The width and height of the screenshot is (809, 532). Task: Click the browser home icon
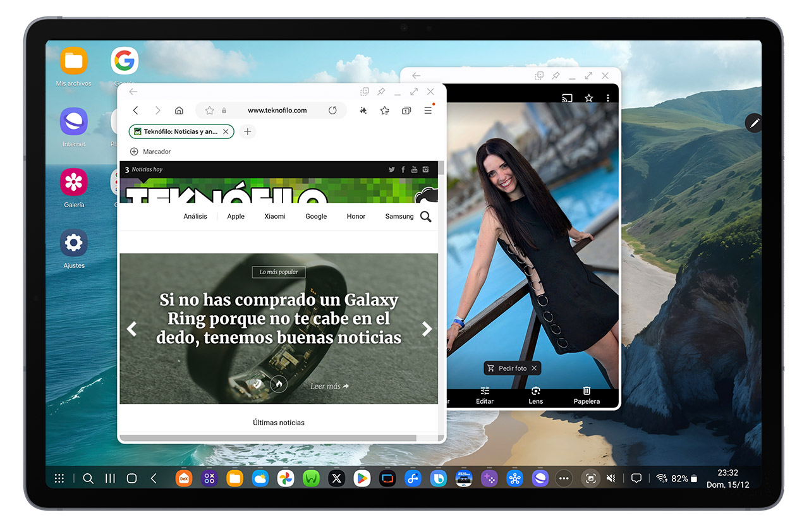pos(179,111)
